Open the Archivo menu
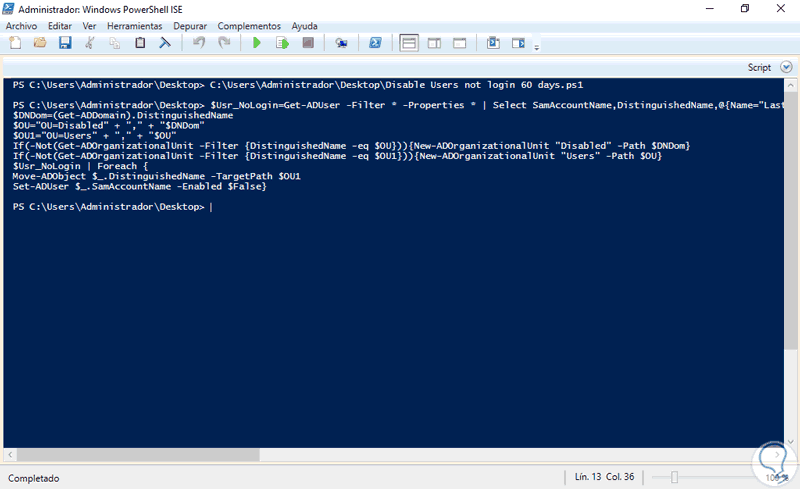The image size is (800, 489). (x=21, y=26)
